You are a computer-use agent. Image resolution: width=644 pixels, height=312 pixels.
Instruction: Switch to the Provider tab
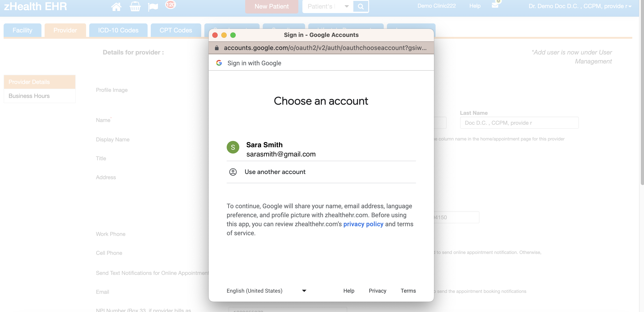coord(65,30)
